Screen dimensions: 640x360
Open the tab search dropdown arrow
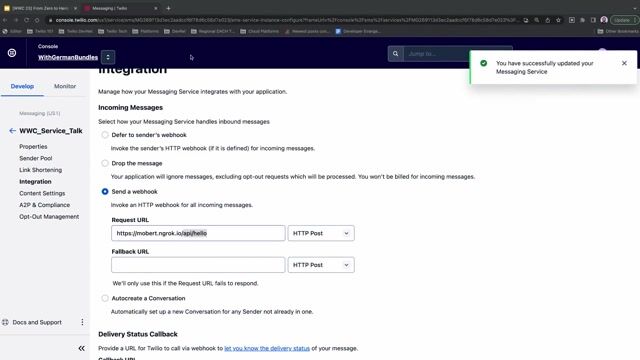point(636,8)
